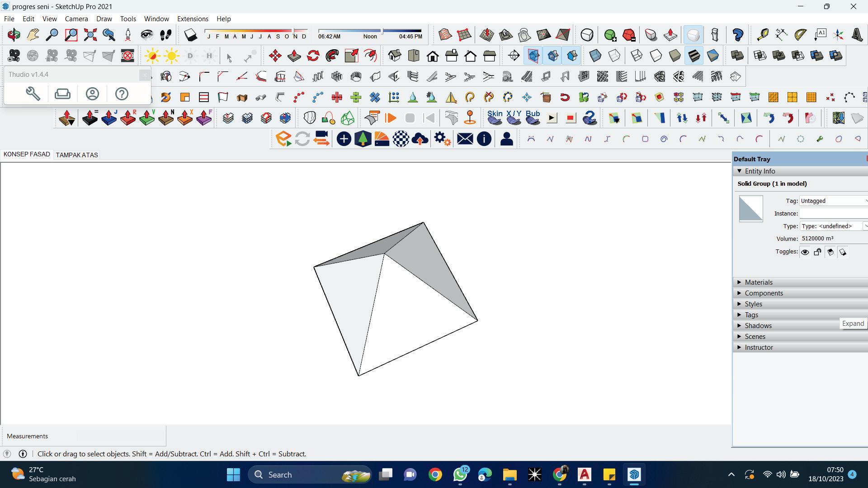Click the Thudio account profile button
Image resolution: width=868 pixels, height=488 pixels.
click(92, 94)
